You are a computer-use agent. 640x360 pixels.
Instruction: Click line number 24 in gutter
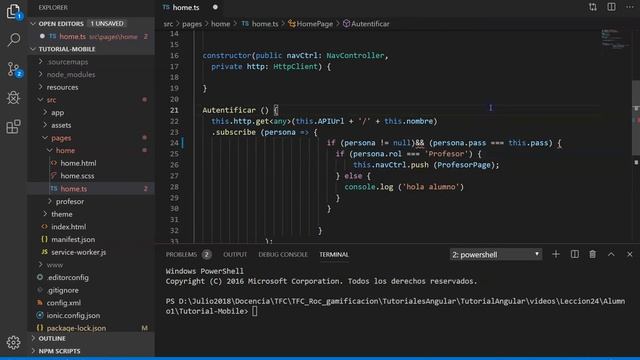[x=174, y=143]
